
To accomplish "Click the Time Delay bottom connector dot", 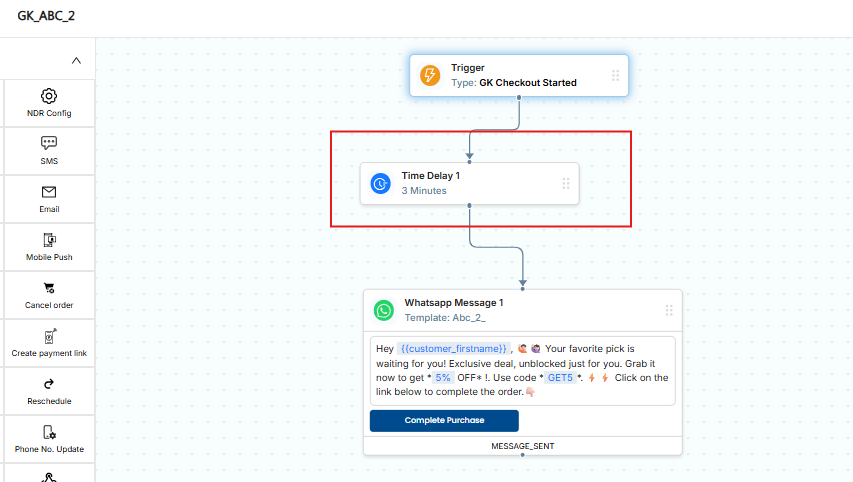I will 469,206.
